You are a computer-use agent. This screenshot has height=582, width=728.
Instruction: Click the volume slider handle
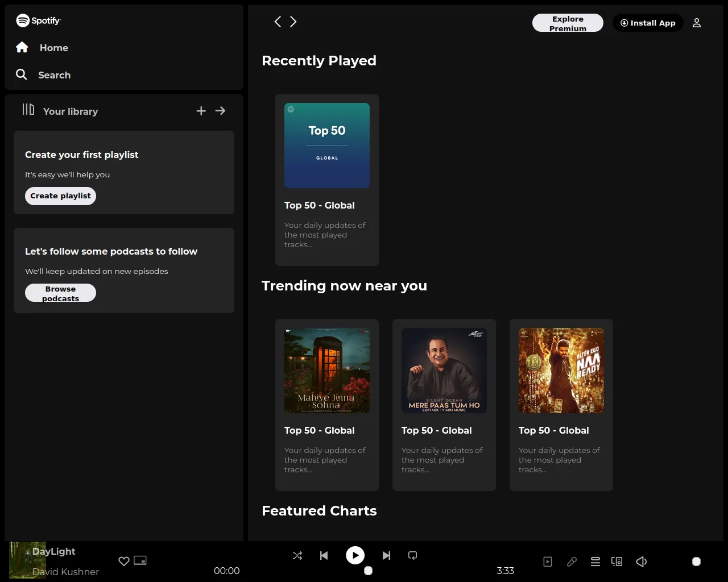click(696, 562)
